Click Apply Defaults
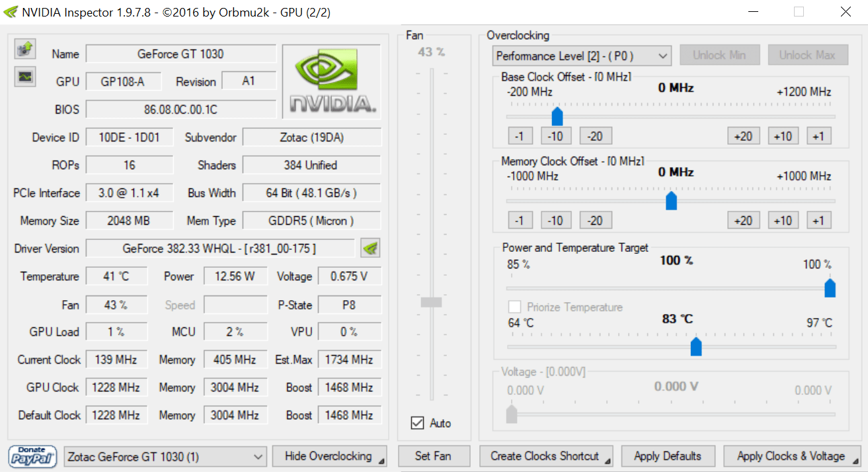 tap(668, 456)
